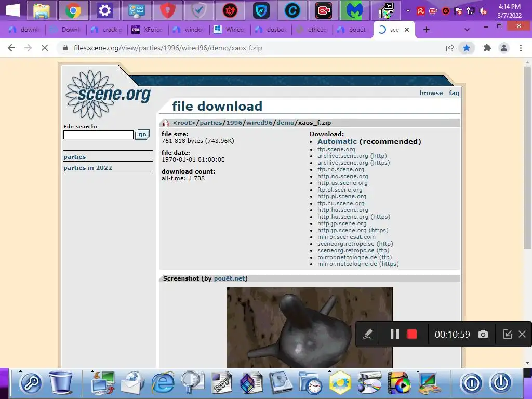This screenshot has width=532, height=399.
Task: Open the magnifier search icon in the dock
Action: [192, 383]
